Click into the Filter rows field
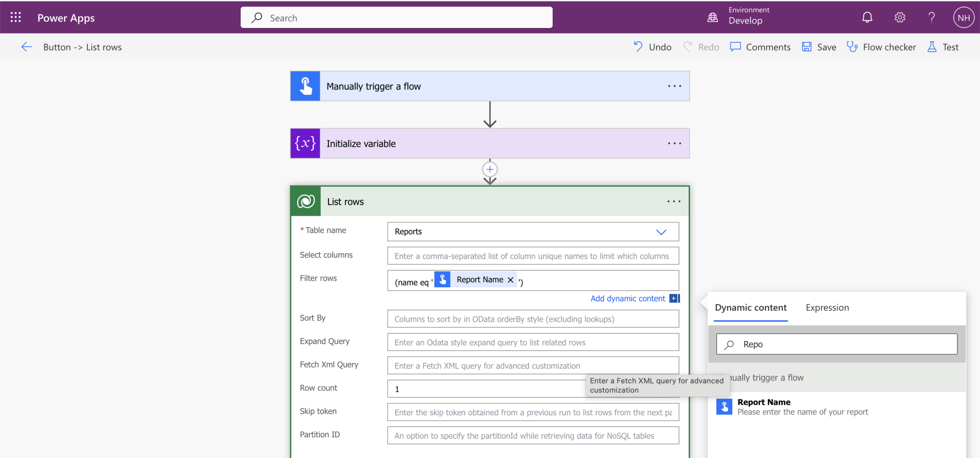The image size is (980, 458). tap(533, 280)
